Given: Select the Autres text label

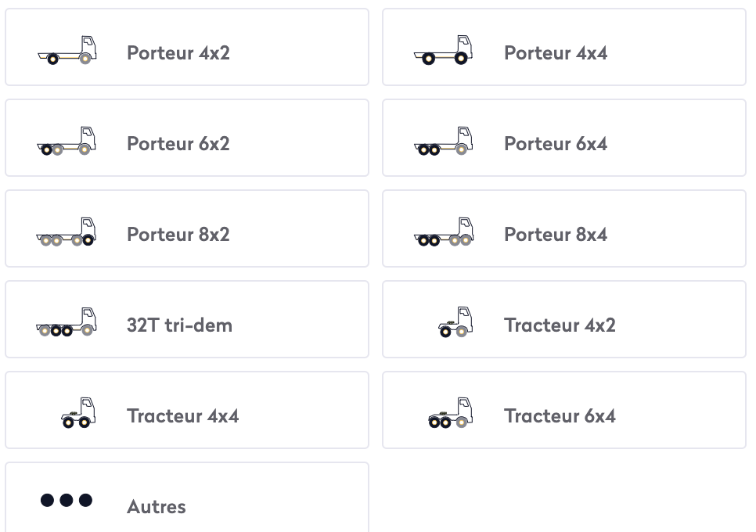Looking at the screenshot, I should point(157,507).
